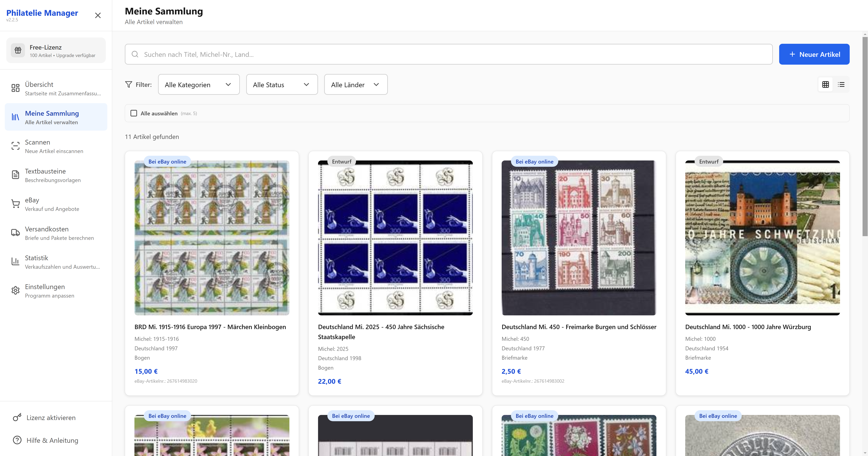The width and height of the screenshot is (868, 456).
Task: Open Textbausteine description templates
Action: 56,175
